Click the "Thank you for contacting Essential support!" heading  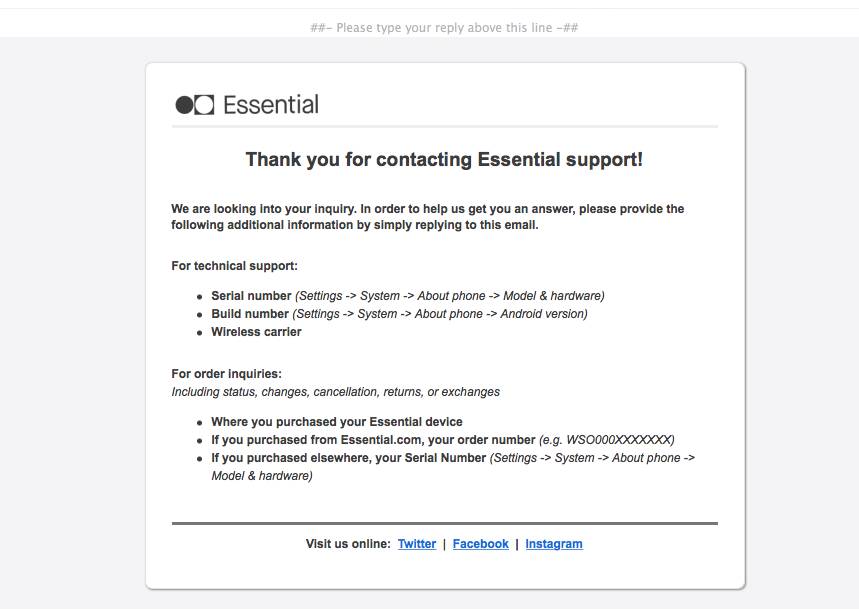point(444,160)
